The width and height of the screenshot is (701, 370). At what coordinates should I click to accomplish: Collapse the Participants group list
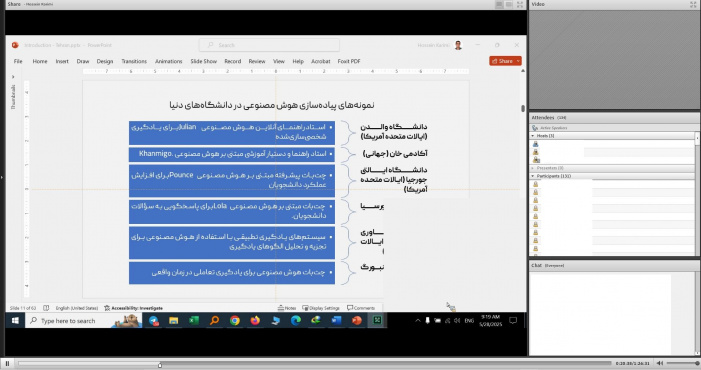532,176
